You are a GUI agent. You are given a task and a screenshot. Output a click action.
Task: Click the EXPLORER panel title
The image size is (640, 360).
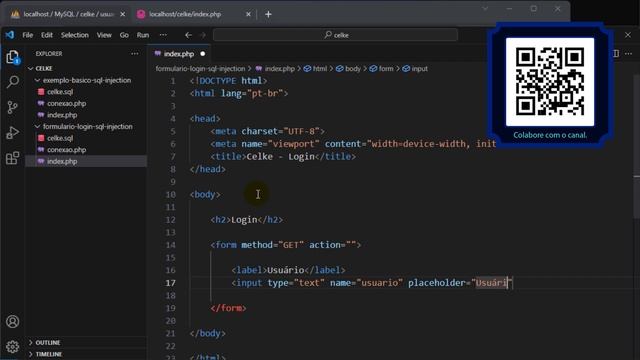pos(49,53)
